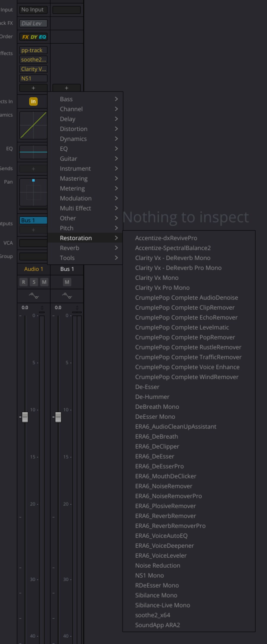This screenshot has width=267, height=644.
Task: Choose Clarity Vx Pro Mono
Action: 189,288
